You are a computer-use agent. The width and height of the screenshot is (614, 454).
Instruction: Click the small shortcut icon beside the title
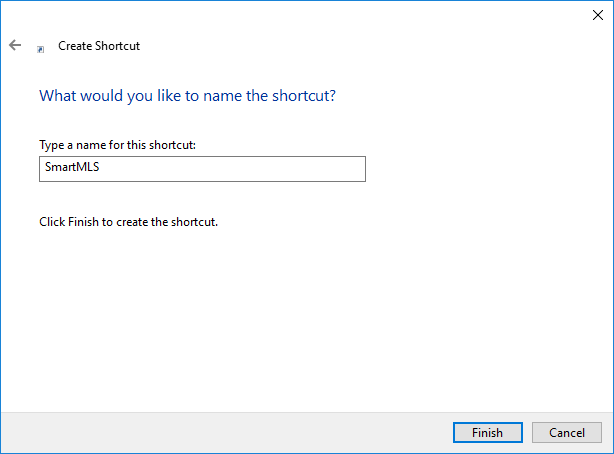point(40,47)
